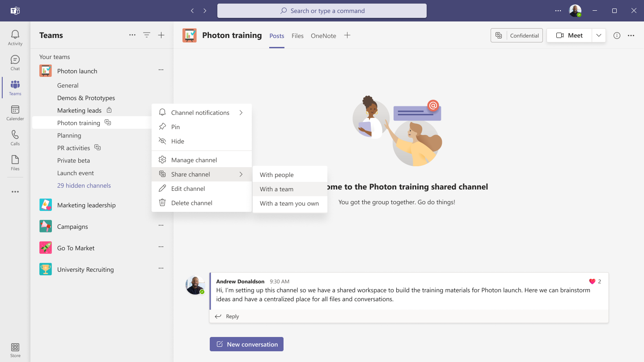Join or create a team plus icon

161,35
